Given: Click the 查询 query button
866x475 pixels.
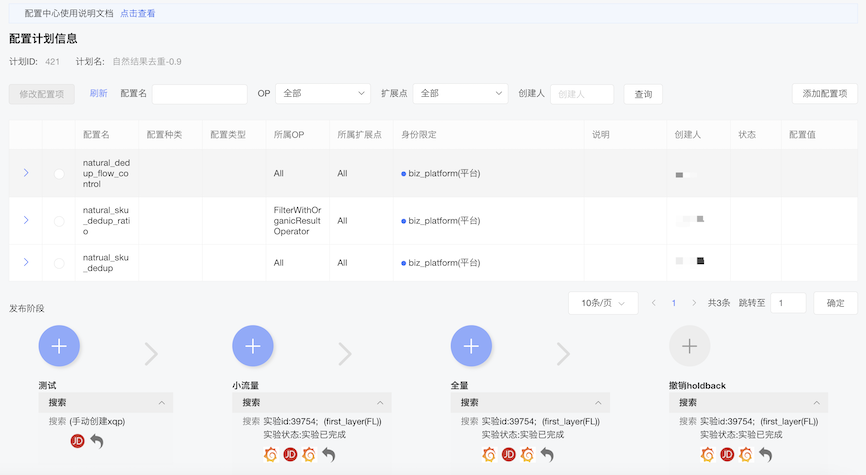Looking at the screenshot, I should [x=643, y=94].
